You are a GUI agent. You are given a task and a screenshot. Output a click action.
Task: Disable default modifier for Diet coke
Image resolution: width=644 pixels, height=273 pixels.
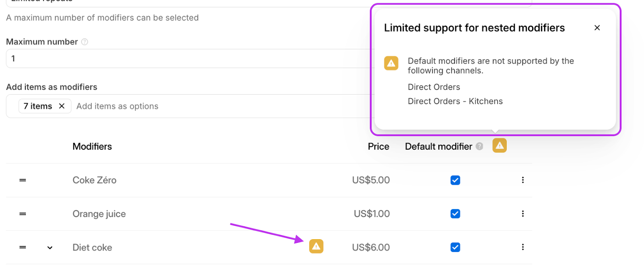tap(455, 247)
